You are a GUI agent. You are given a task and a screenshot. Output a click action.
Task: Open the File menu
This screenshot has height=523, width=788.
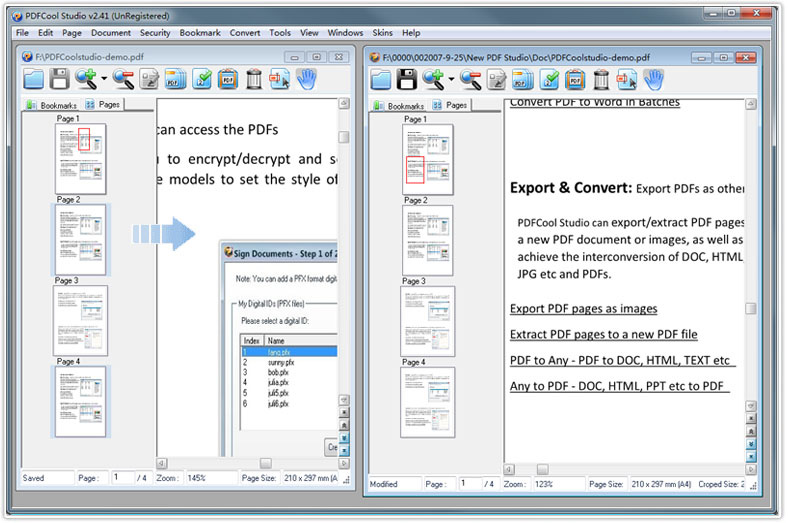click(22, 33)
